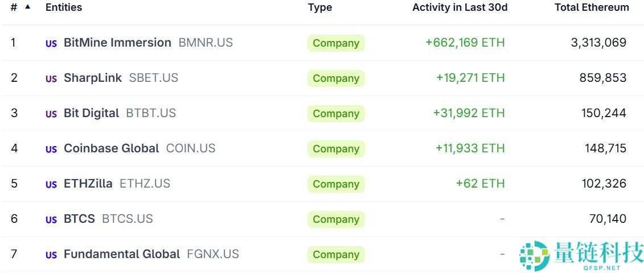This screenshot has height=274, width=644.
Task: Click the US flag icon beside SharpLink
Action: click(x=51, y=79)
